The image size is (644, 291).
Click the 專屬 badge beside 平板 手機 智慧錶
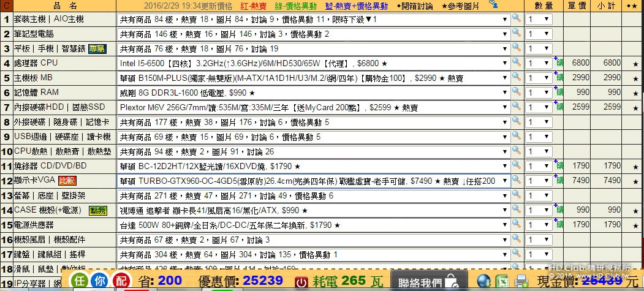point(97,49)
